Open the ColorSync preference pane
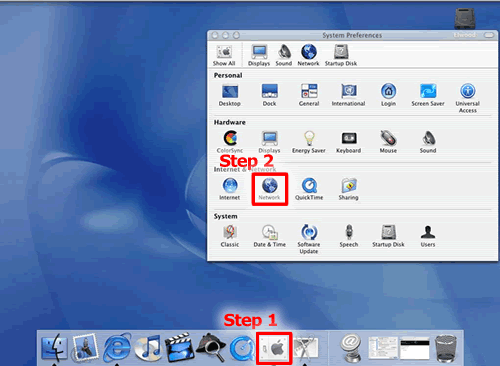Image resolution: width=500 pixels, height=366 pixels. 230,142
